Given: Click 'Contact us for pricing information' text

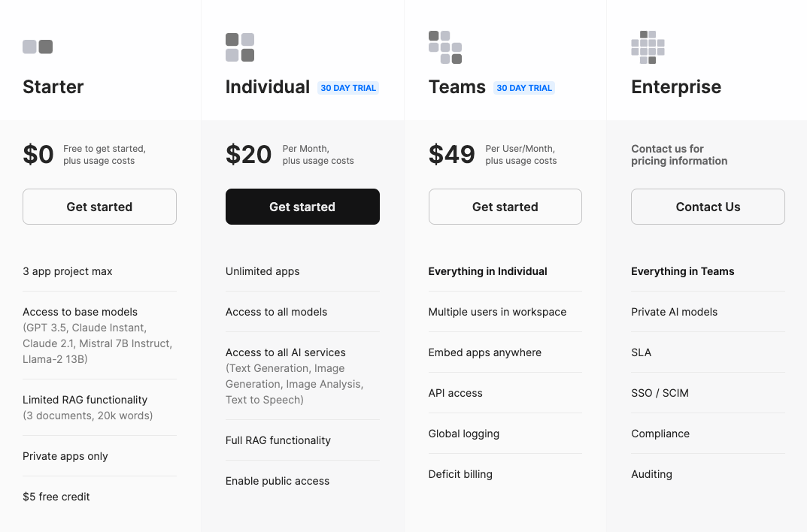Looking at the screenshot, I should 679,155.
